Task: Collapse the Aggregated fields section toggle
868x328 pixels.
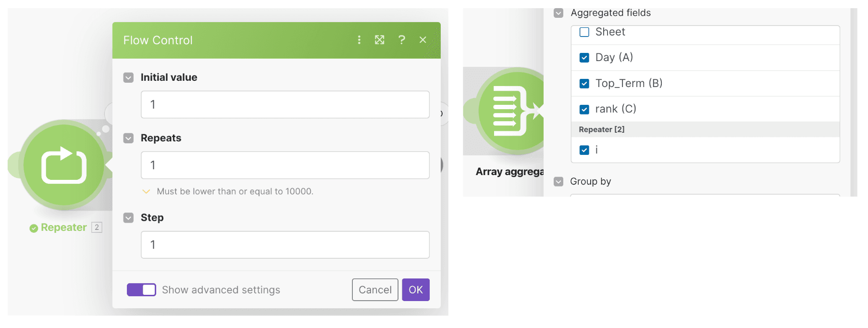Action: pos(558,13)
